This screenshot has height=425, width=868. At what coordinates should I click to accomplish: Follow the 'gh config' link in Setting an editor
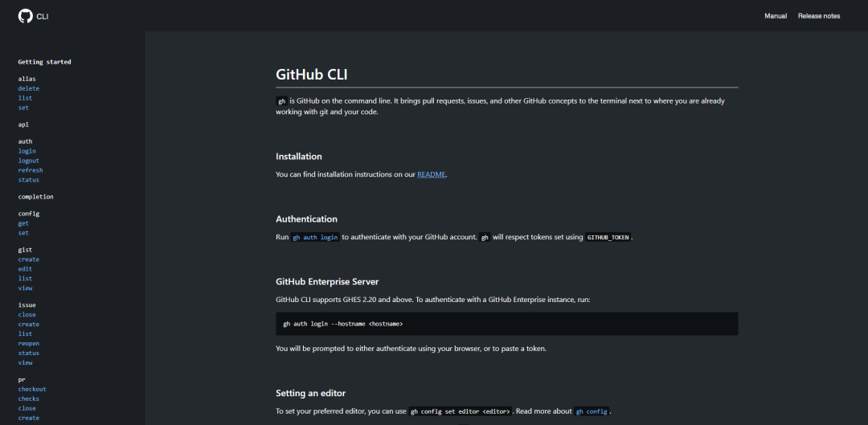pyautogui.click(x=591, y=411)
